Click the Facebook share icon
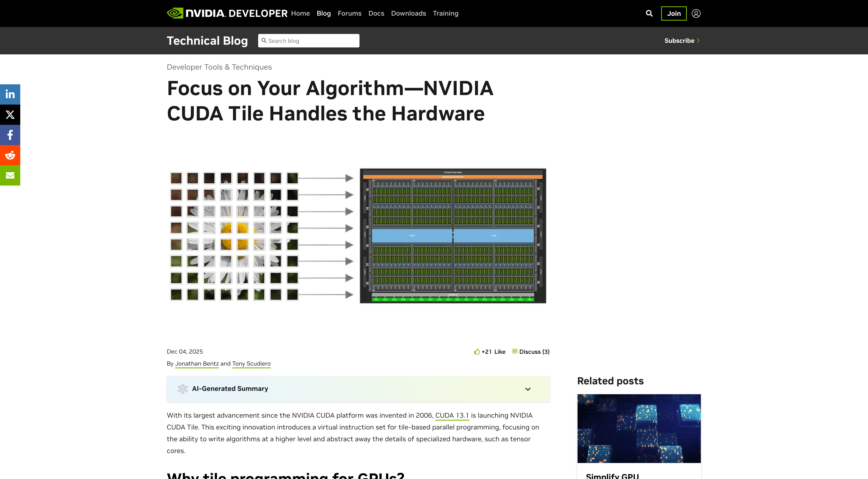Screen dimensions: 868x479 10,135
